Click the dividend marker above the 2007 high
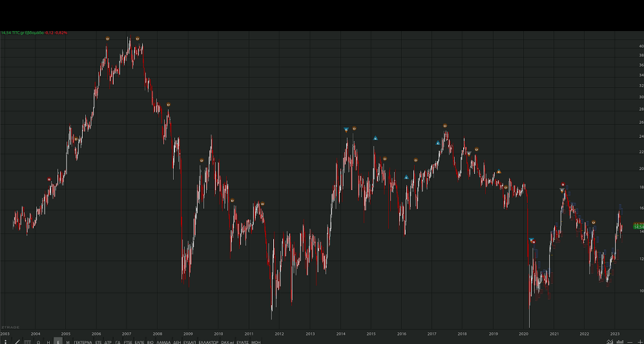 tap(138, 39)
